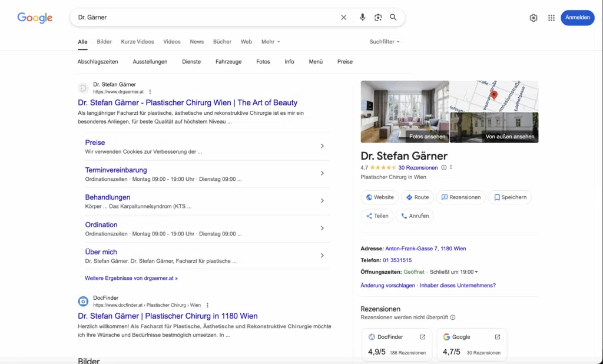Click the phone number 01 3531515
Screen dimensions: 603x364
click(x=397, y=260)
